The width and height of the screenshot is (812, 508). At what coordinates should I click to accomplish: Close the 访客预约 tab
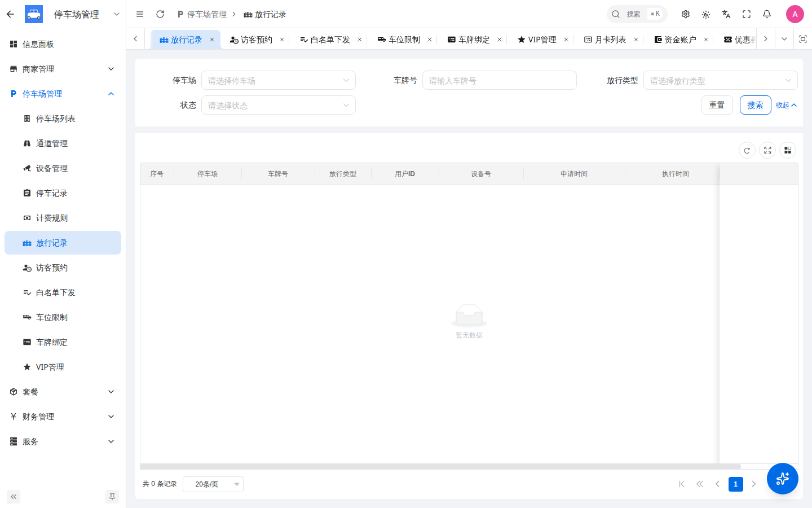282,40
